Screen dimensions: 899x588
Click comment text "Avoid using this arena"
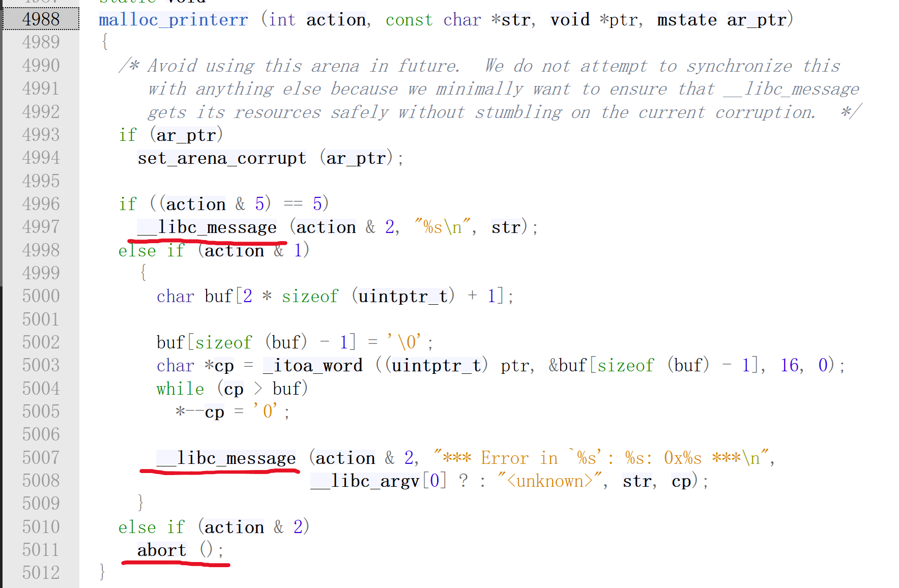[253, 66]
